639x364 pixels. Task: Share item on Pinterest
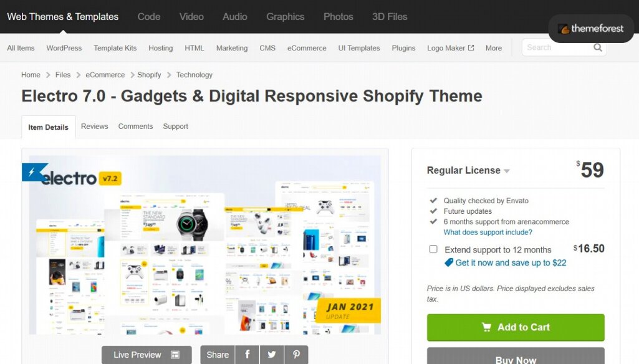pos(296,355)
